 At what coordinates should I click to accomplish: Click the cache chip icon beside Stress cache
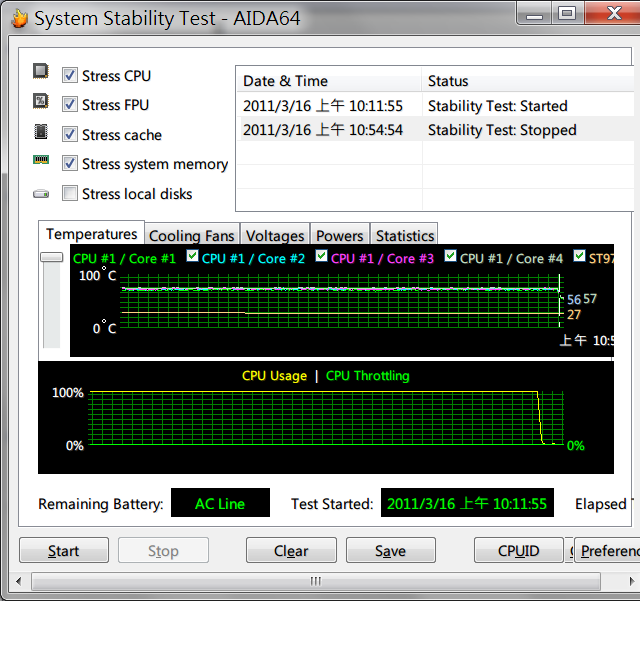pos(40,132)
